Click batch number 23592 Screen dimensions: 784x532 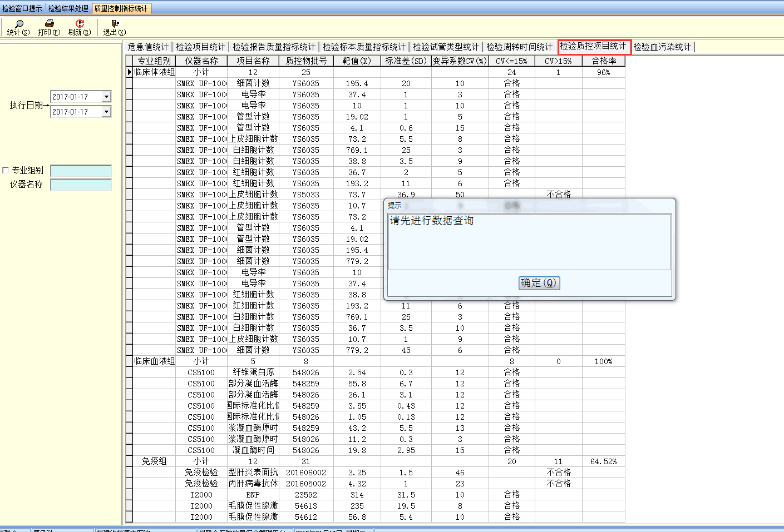(x=306, y=495)
